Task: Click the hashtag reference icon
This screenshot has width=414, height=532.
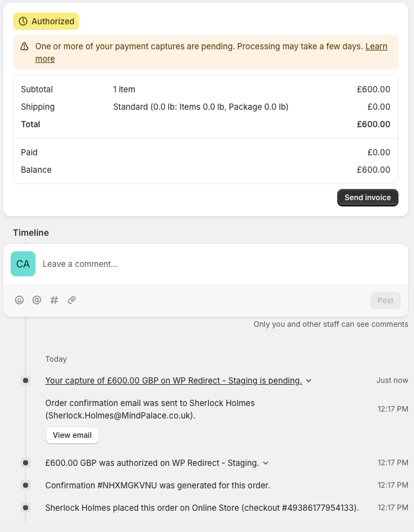Action: coord(54,300)
